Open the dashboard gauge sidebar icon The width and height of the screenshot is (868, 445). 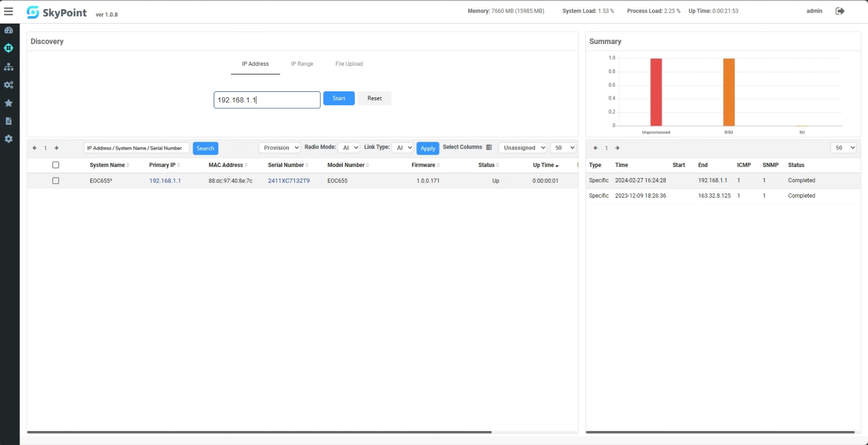click(9, 30)
